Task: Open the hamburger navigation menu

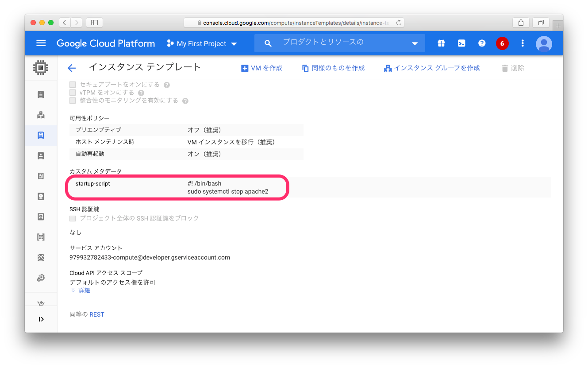Action: 41,43
